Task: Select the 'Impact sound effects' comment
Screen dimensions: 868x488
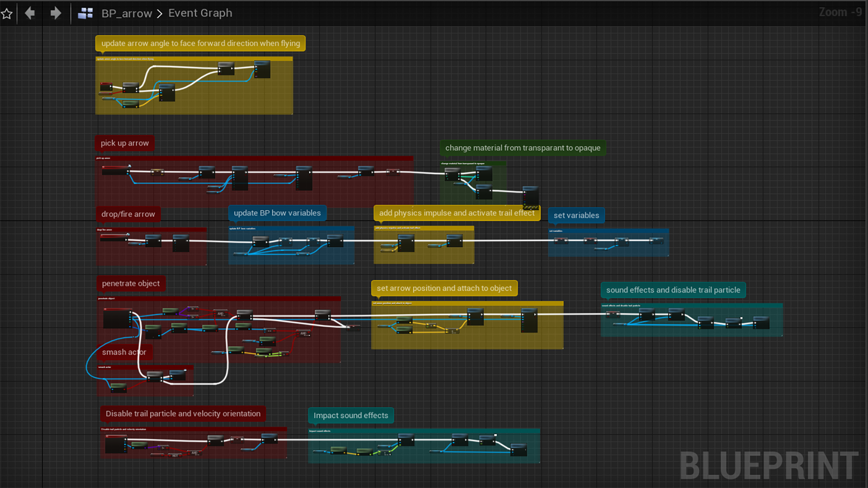Action: [x=351, y=415]
